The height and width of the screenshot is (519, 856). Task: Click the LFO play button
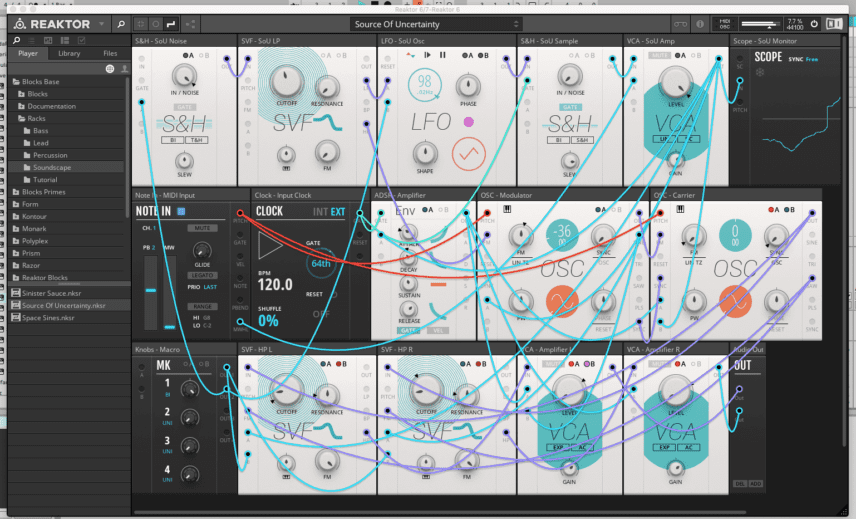click(x=427, y=55)
